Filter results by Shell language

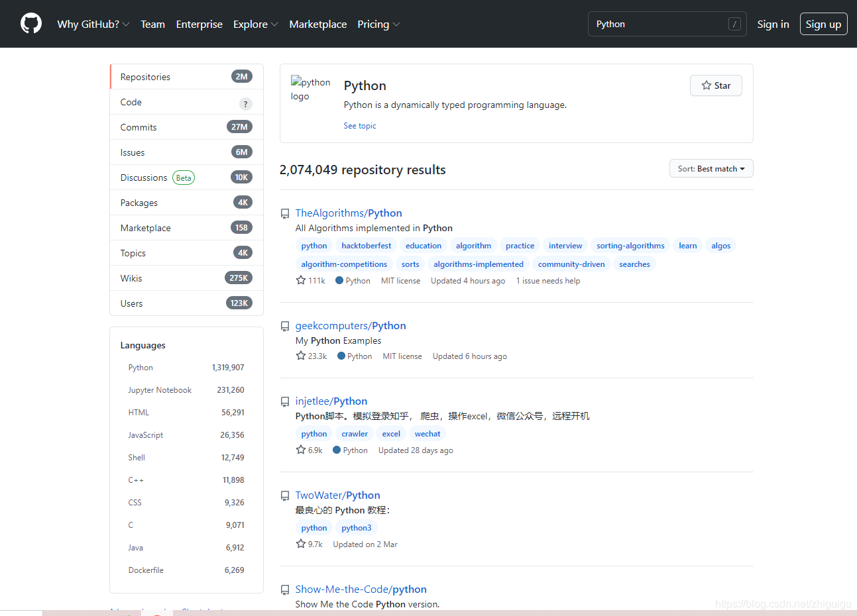[x=186, y=458]
